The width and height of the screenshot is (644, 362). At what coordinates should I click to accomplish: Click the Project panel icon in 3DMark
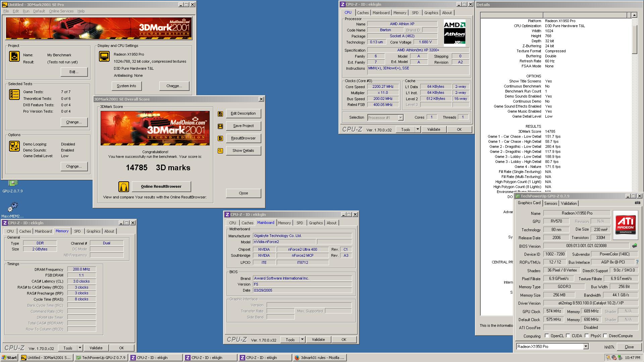point(14,57)
